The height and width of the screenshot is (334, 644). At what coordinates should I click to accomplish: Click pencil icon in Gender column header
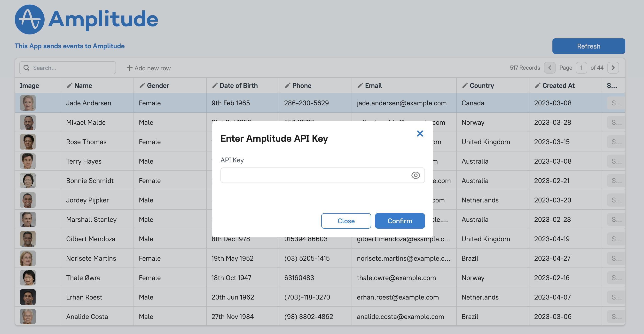pos(142,86)
